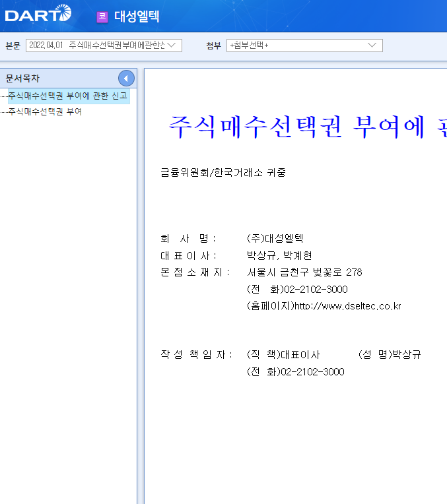447x504 pixels.
Task: Click the DART logo
Action: click(x=38, y=13)
